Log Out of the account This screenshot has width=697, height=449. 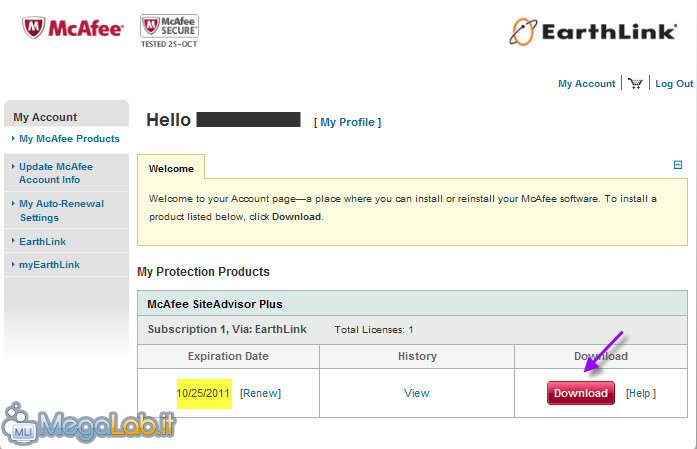point(674,84)
